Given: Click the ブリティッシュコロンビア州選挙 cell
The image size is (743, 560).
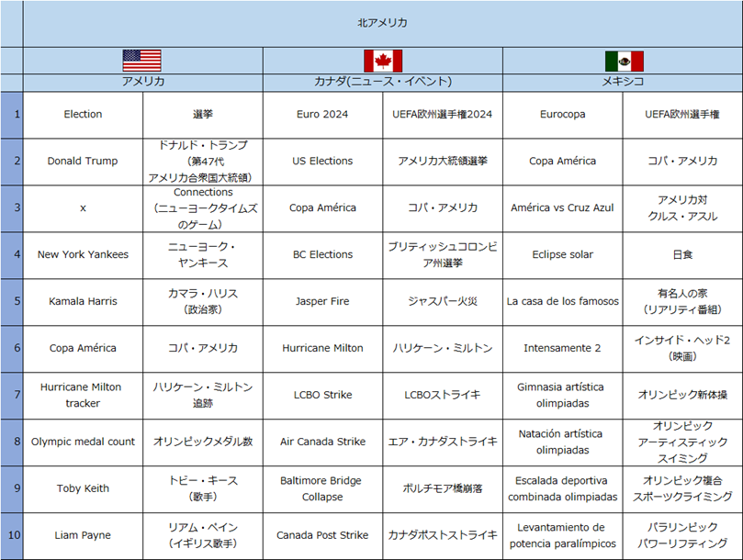Looking at the screenshot, I should pos(443,254).
